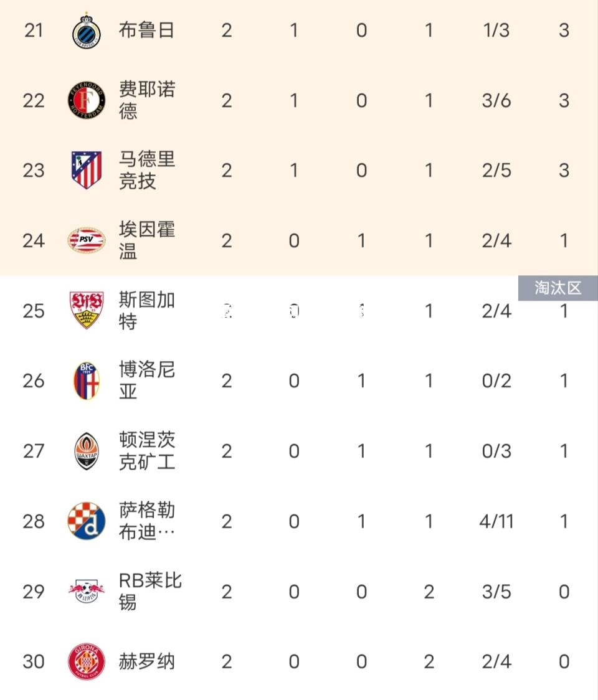Image resolution: width=598 pixels, height=700 pixels.
Task: Tap the 4/11 goals cell
Action: [496, 521]
